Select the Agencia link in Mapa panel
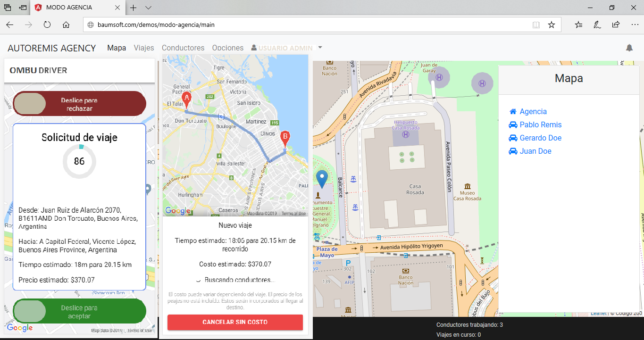Screen dimensions: 644x340 click(x=533, y=112)
